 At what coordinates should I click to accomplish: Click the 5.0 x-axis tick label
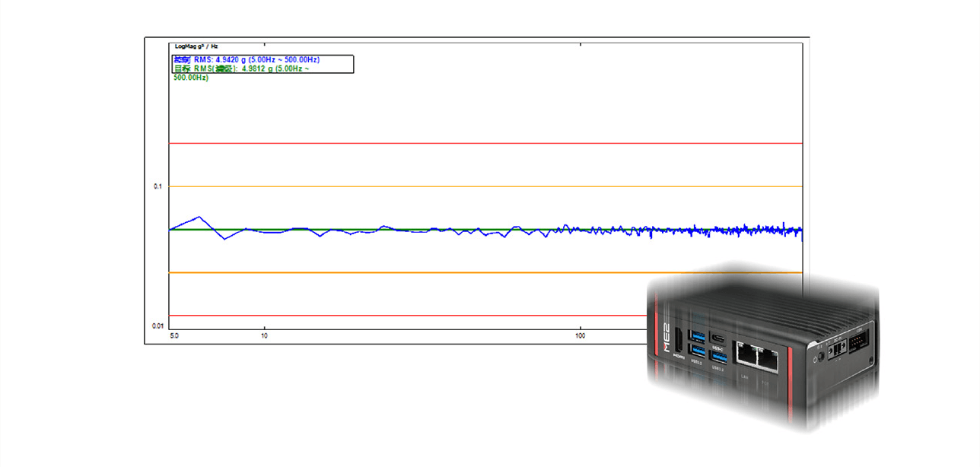tap(174, 335)
